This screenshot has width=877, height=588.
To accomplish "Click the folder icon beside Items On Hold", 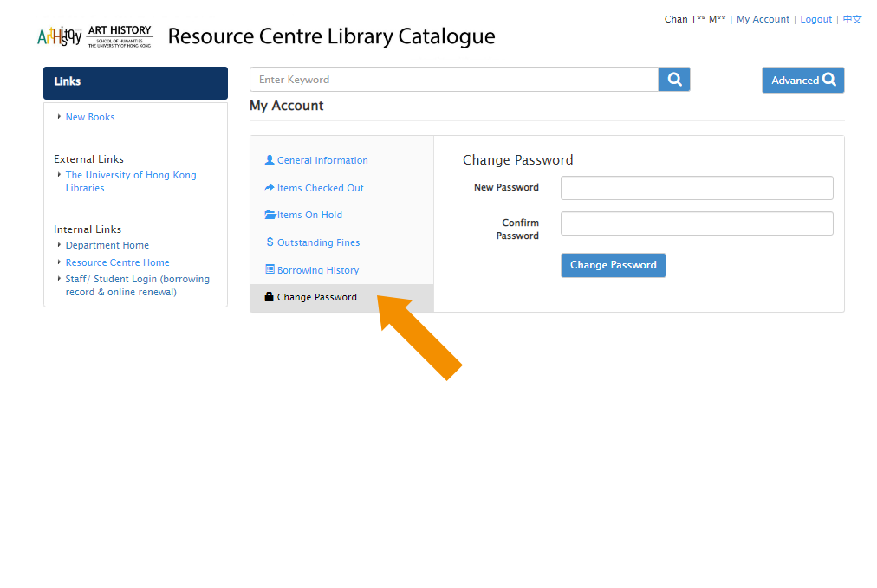I will 270,215.
